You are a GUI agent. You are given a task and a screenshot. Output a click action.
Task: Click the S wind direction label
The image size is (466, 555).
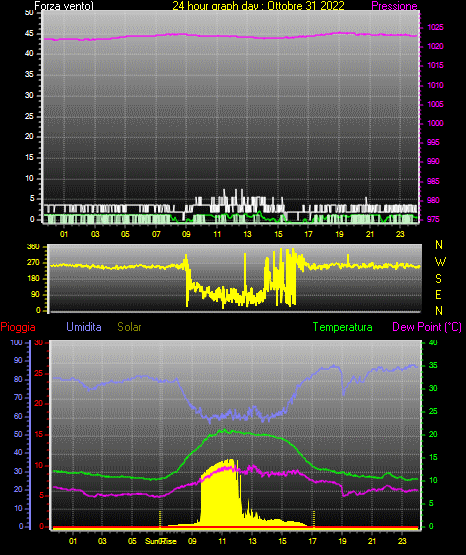pos(438,279)
